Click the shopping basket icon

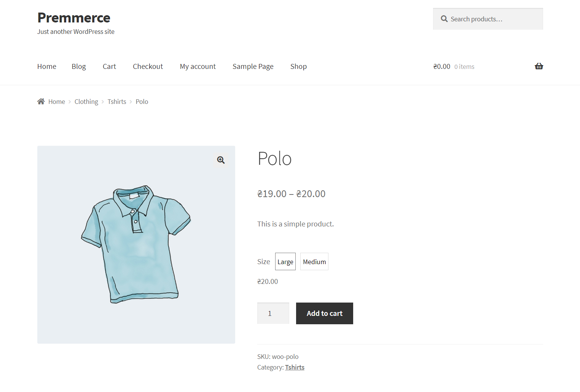pos(539,66)
